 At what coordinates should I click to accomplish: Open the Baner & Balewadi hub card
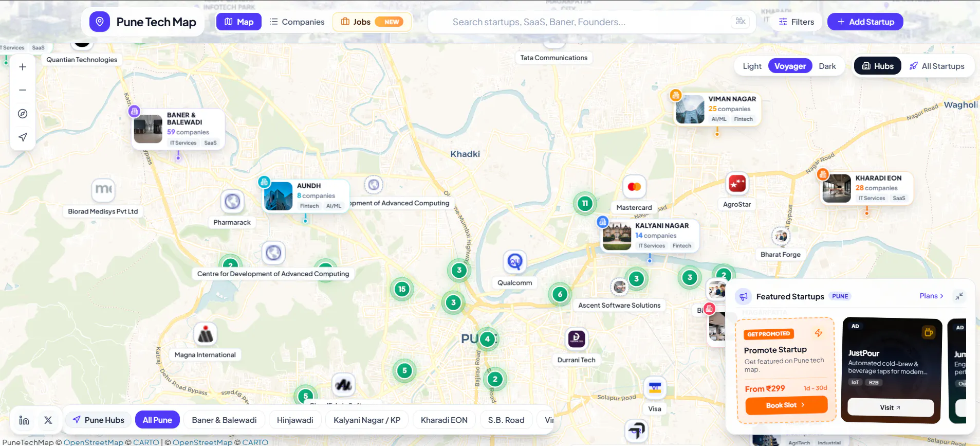178,129
